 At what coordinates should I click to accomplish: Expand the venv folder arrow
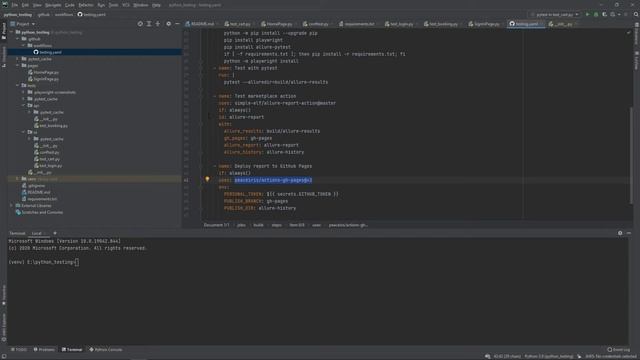(18, 179)
